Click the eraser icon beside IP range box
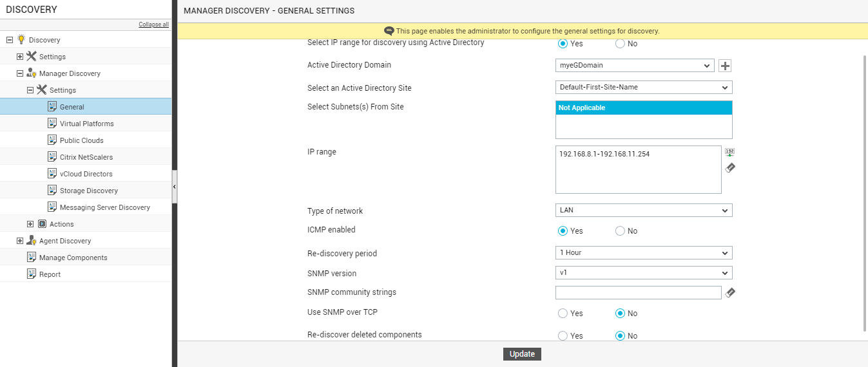This screenshot has width=868, height=367. pos(729,168)
